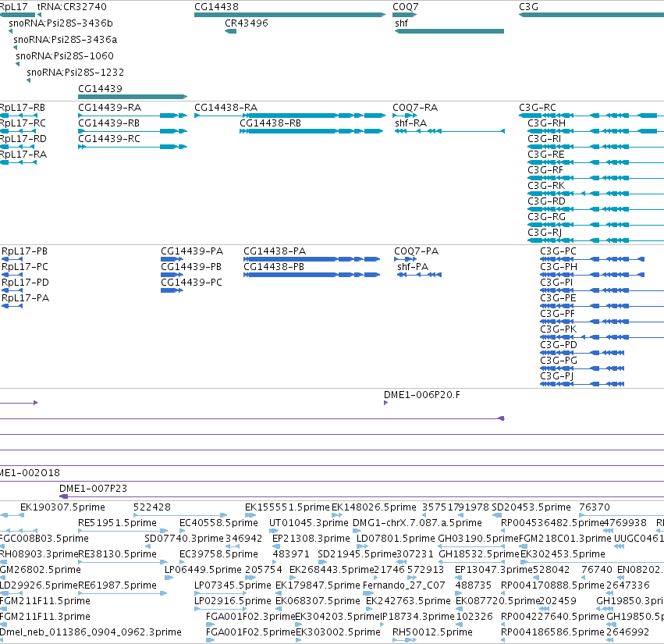Image resolution: width=664 pixels, height=644 pixels.
Task: Select the DME1-007P23 clone label
Action: click(x=93, y=489)
